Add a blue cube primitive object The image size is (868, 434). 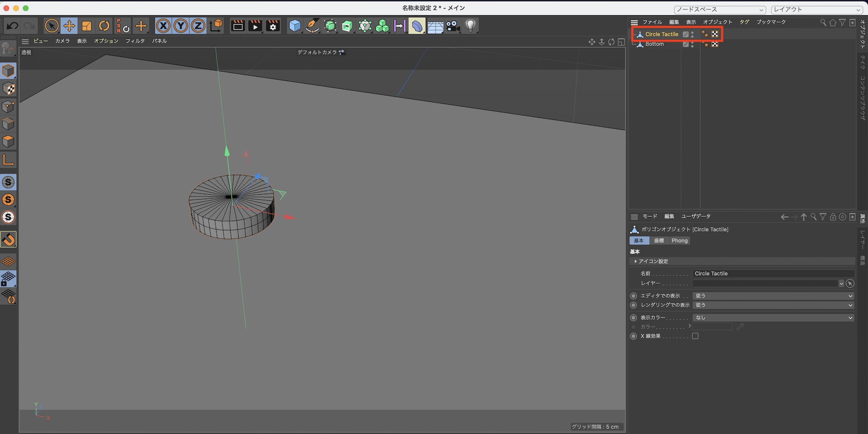point(295,26)
